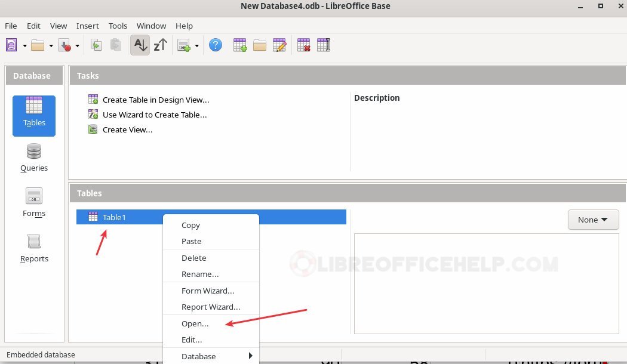The width and height of the screenshot is (627, 364).
Task: Open the Tools menu
Action: coord(118,26)
